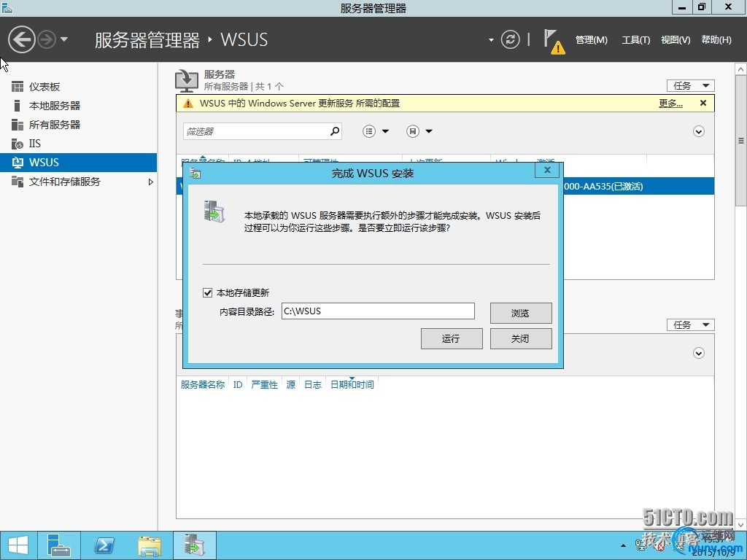Select 仪表板 in the sidebar
The width and height of the screenshot is (747, 560).
79,87
